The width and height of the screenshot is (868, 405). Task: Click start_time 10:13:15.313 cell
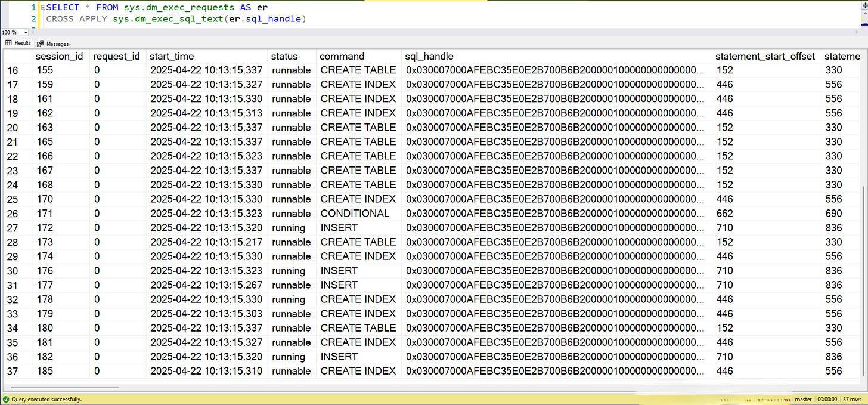[207, 113]
